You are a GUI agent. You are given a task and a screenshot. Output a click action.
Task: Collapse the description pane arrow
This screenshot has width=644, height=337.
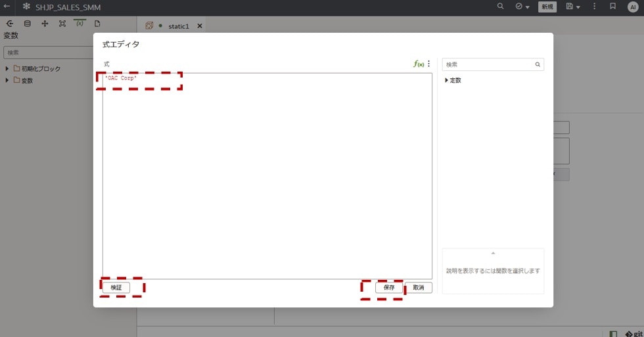click(493, 253)
